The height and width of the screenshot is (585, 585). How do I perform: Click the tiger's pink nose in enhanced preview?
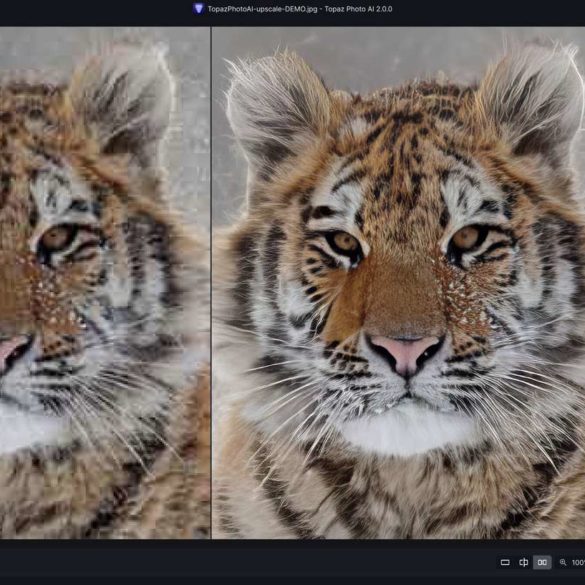(406, 354)
